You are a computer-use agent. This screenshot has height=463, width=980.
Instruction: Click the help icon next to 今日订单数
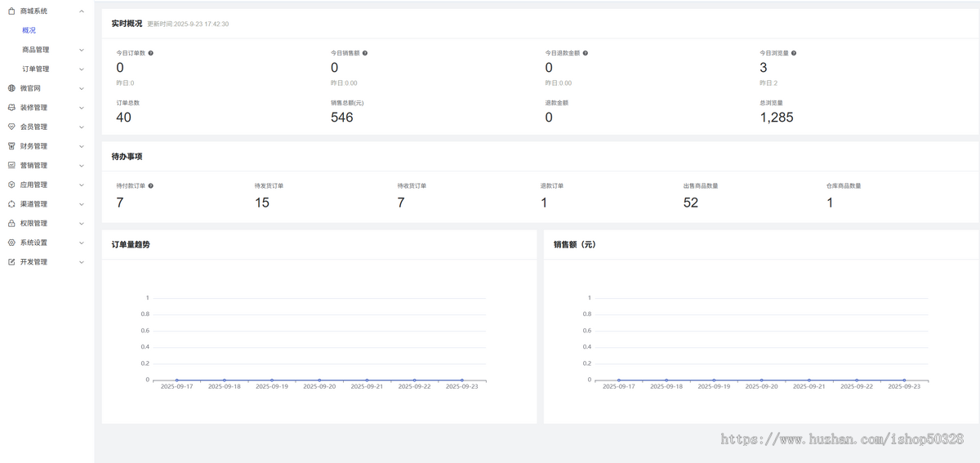[x=151, y=53]
